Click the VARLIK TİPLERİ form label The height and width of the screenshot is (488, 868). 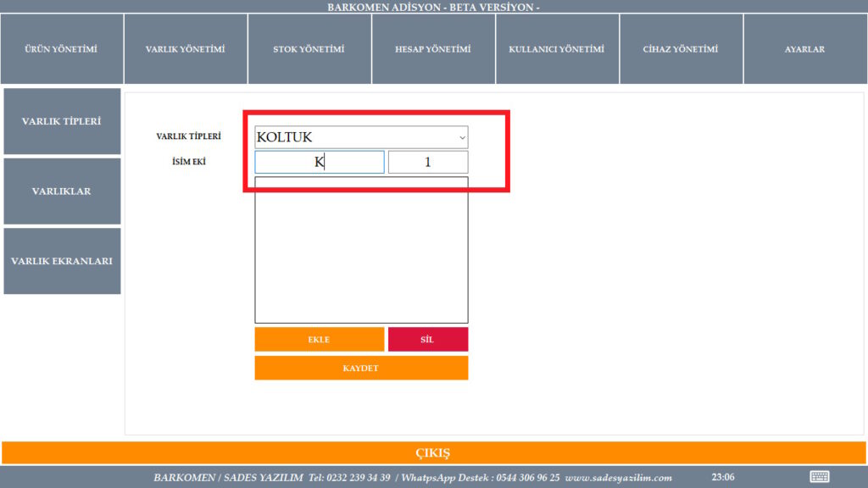point(189,136)
